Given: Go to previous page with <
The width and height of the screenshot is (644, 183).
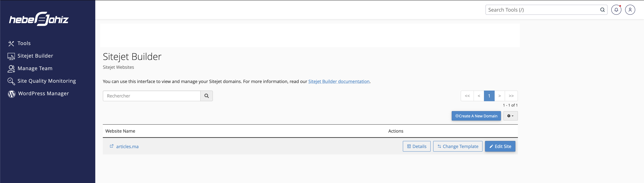Looking at the screenshot, I should (479, 96).
